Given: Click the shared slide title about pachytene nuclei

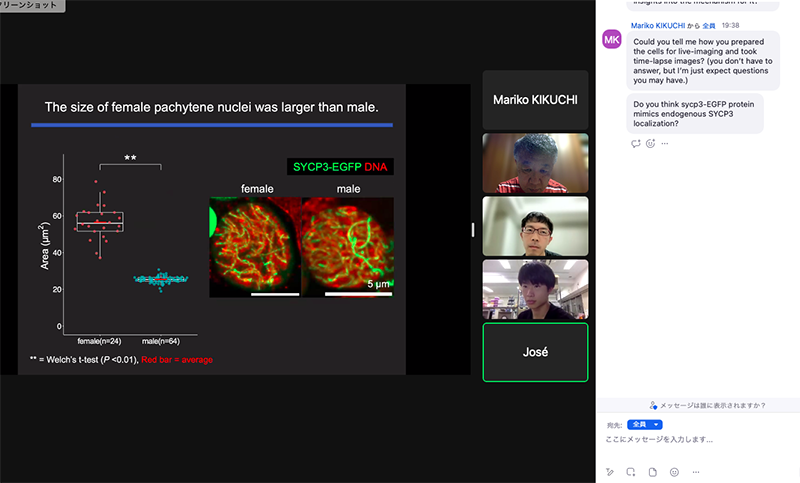Looking at the screenshot, I should point(212,107).
